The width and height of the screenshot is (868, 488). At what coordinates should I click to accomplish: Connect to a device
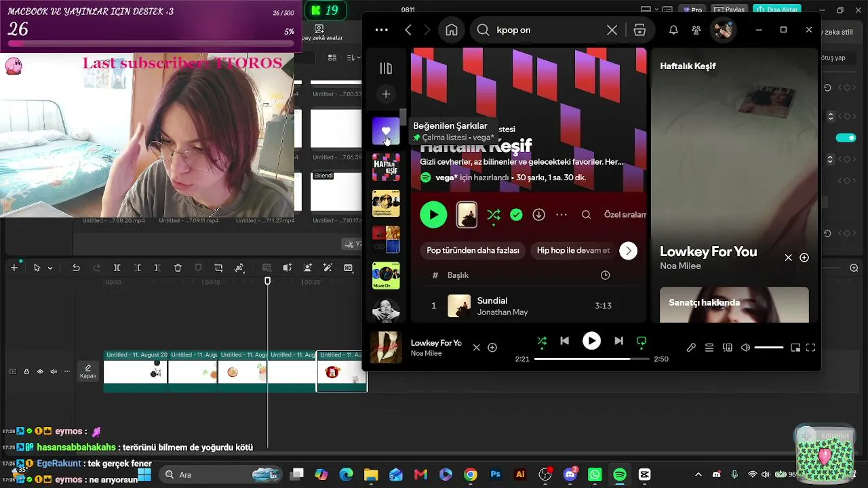click(728, 348)
